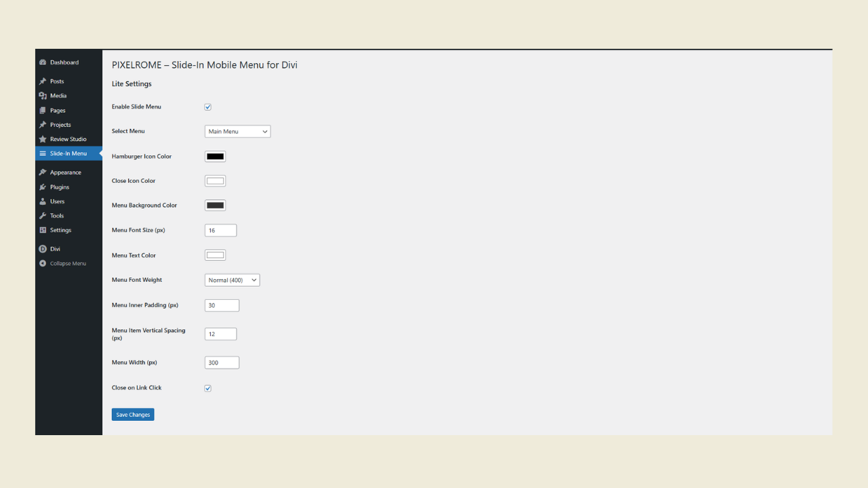Pick a new Hamburger Icon Color
Image resolution: width=868 pixels, height=488 pixels.
point(215,156)
